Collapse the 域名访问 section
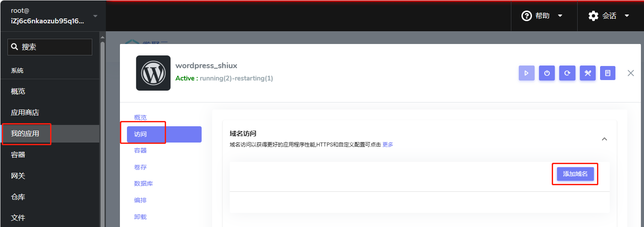This screenshot has height=227, width=644. [x=604, y=139]
